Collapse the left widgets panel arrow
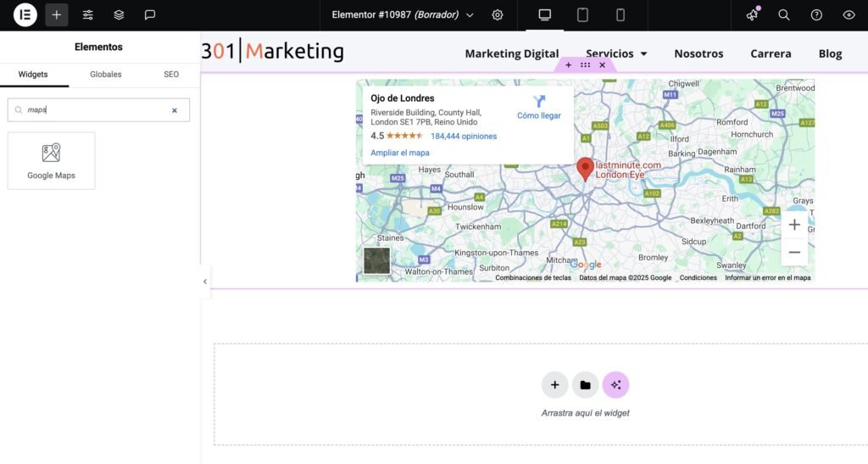Screen dimensions: 868x464 pyautogui.click(x=205, y=282)
